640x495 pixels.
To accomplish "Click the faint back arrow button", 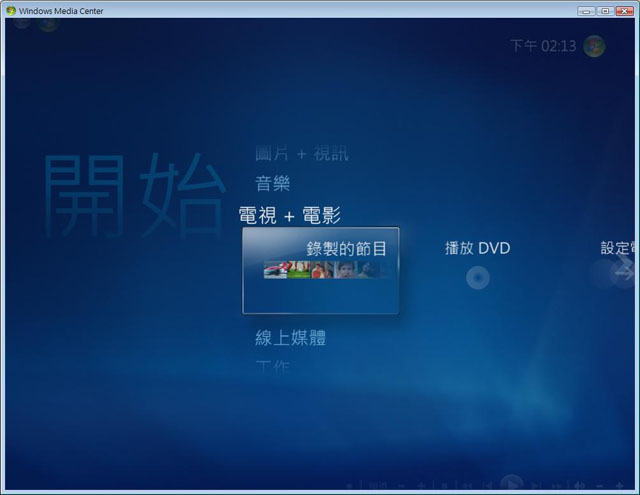I will tap(21, 21).
